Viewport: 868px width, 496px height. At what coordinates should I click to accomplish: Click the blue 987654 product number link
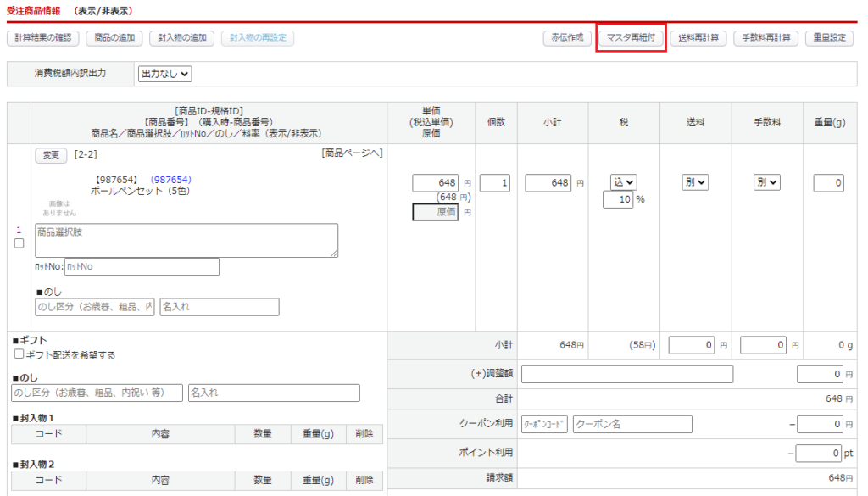click(170, 180)
